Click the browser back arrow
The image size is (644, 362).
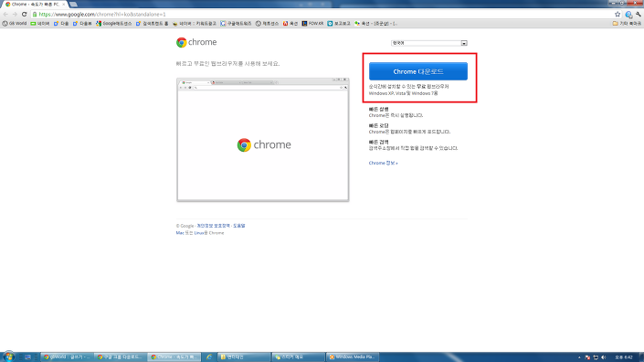point(5,14)
